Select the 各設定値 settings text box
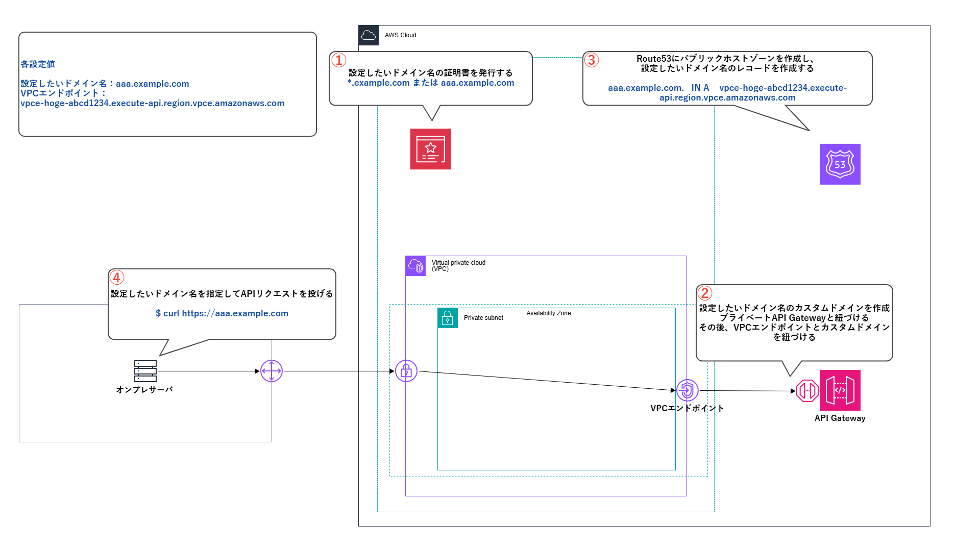Viewport: 980px width, 551px height. tap(167, 84)
